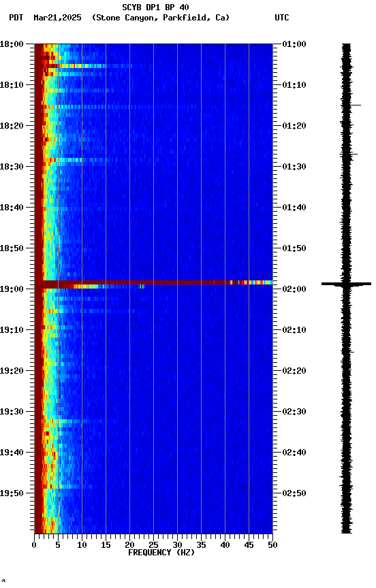The image size is (376, 588).
Task: Select the PDT timezone label
Action: [x=16, y=18]
